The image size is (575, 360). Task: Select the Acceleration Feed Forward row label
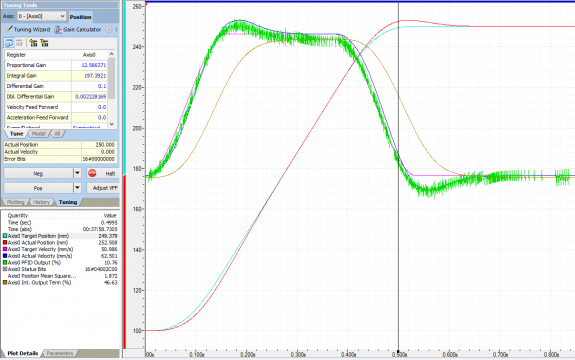(x=37, y=117)
